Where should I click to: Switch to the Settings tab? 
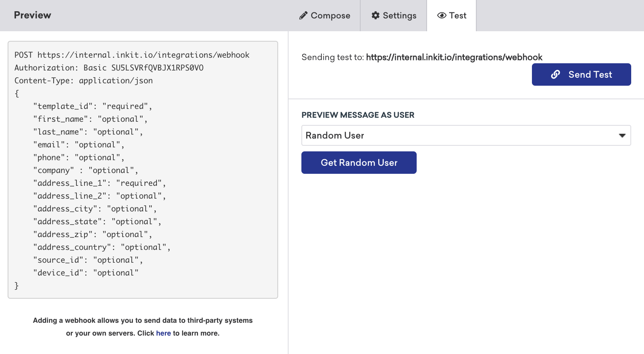(394, 16)
